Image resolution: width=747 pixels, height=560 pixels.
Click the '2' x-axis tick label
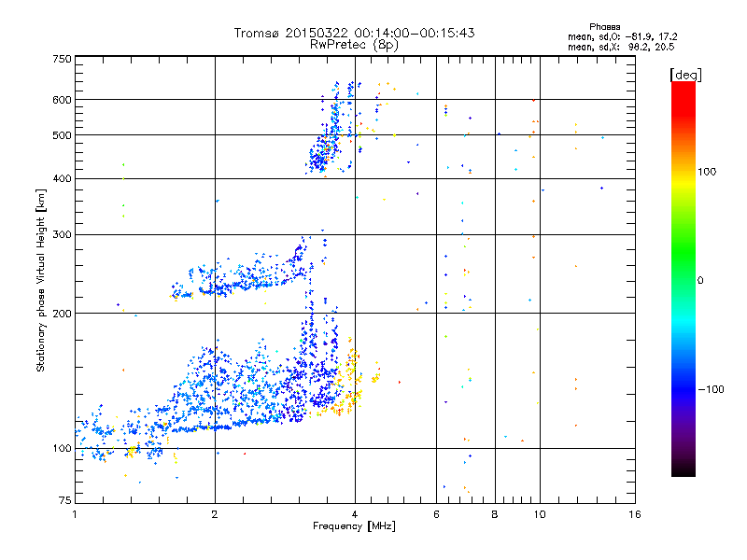(215, 514)
